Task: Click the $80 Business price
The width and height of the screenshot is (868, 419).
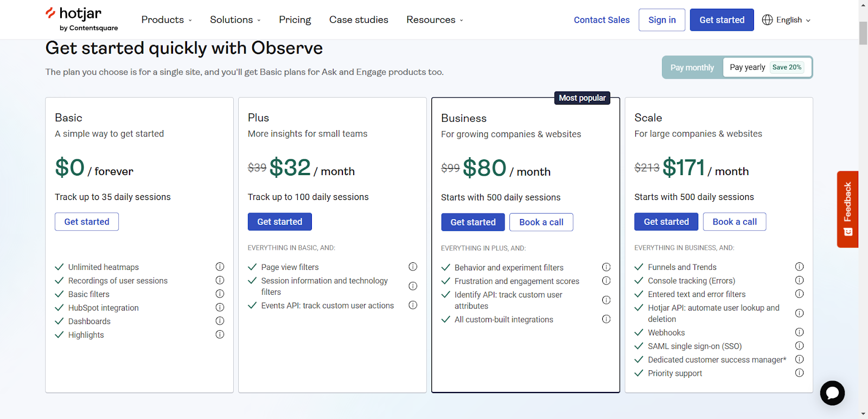Action: [x=484, y=168]
